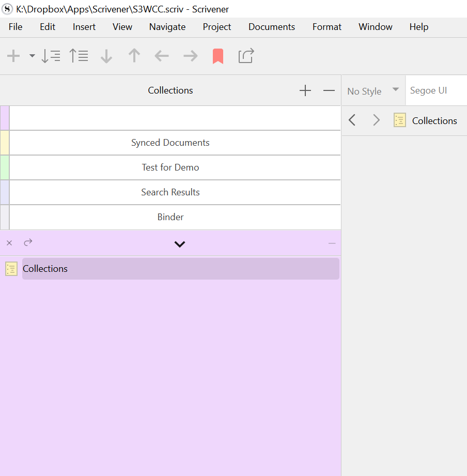The height and width of the screenshot is (476, 467).
Task: Open the Project menu
Action: [217, 27]
